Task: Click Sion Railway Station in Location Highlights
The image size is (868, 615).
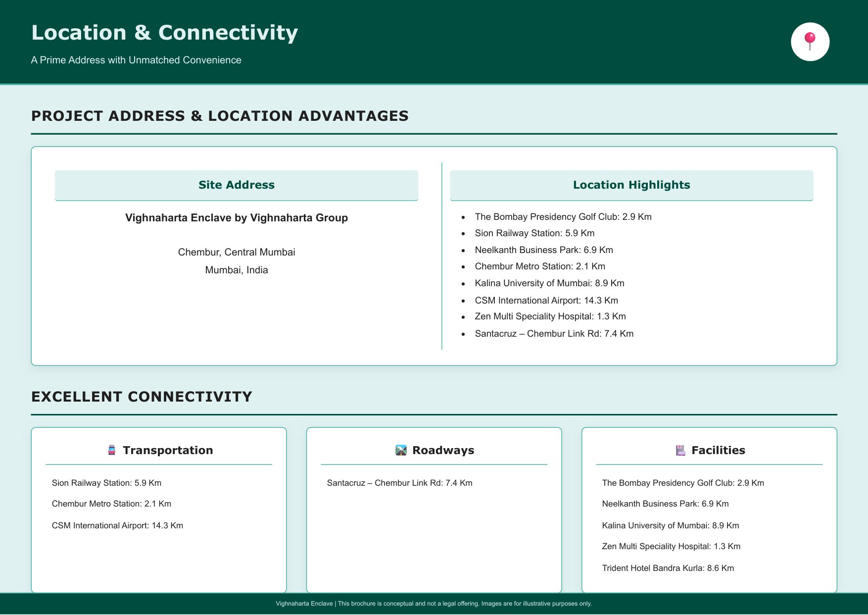Action: click(534, 233)
